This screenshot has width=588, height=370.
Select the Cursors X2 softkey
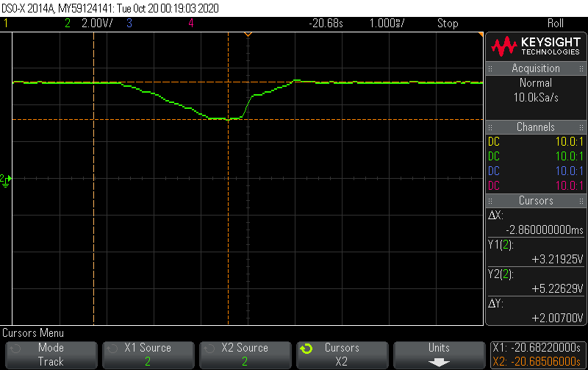coord(342,355)
